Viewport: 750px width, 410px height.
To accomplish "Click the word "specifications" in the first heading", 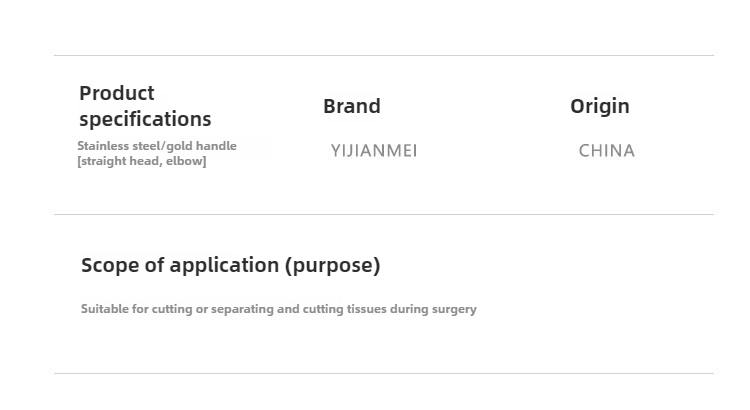I will click(145, 119).
